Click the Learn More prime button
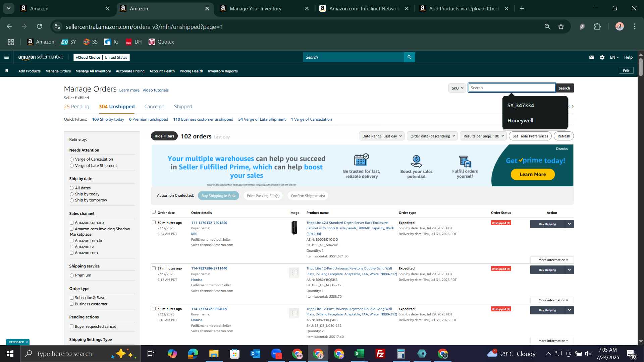 point(533,174)
